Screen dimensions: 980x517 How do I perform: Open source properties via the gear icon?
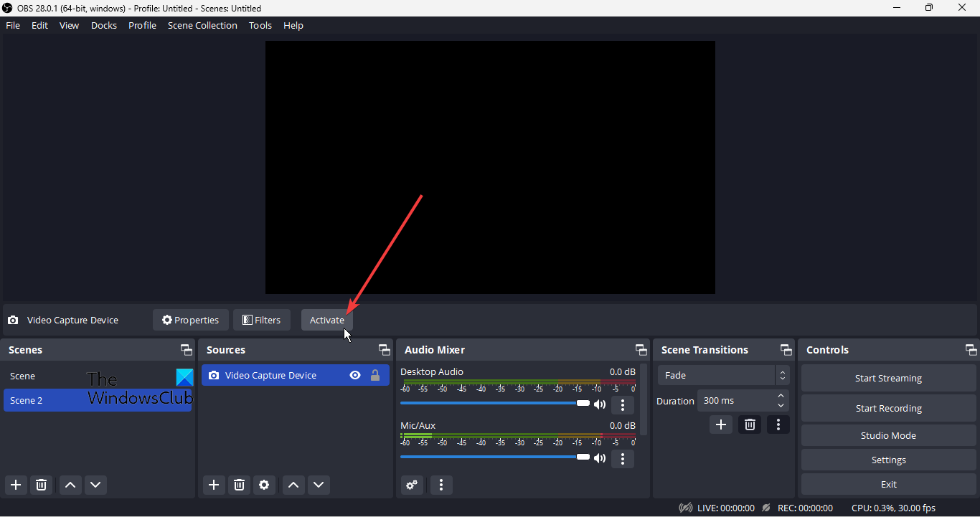[x=264, y=485]
